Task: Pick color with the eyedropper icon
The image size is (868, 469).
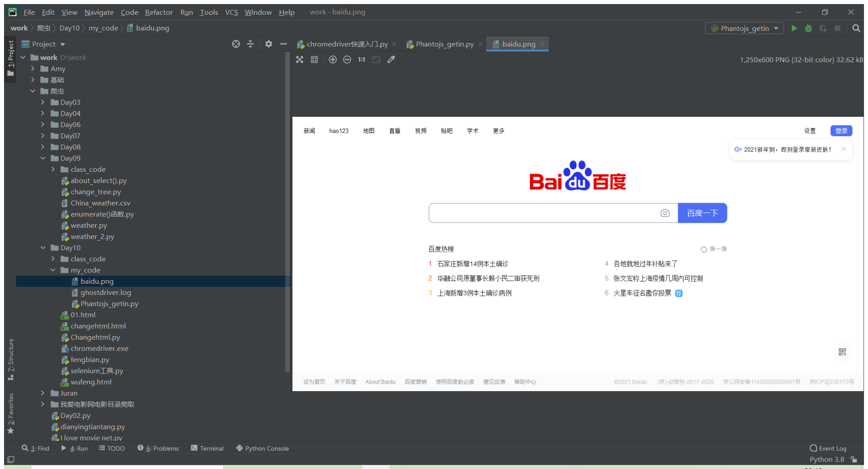Action: tap(391, 60)
